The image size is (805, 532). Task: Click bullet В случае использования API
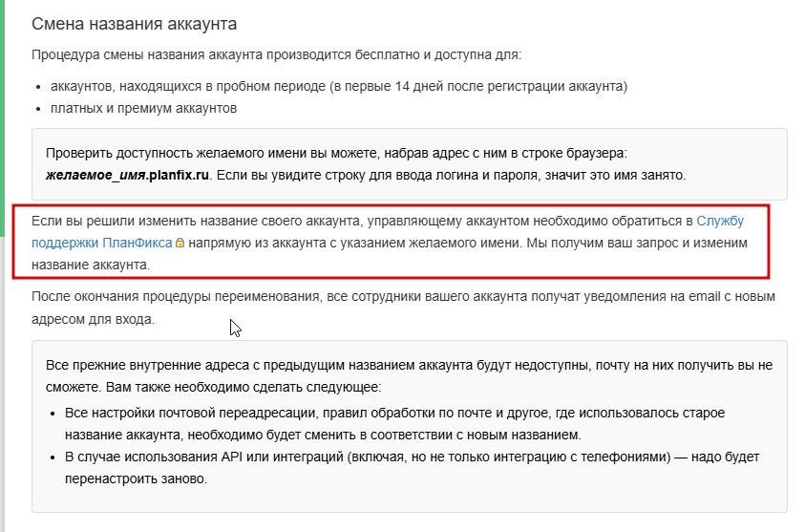(412, 468)
